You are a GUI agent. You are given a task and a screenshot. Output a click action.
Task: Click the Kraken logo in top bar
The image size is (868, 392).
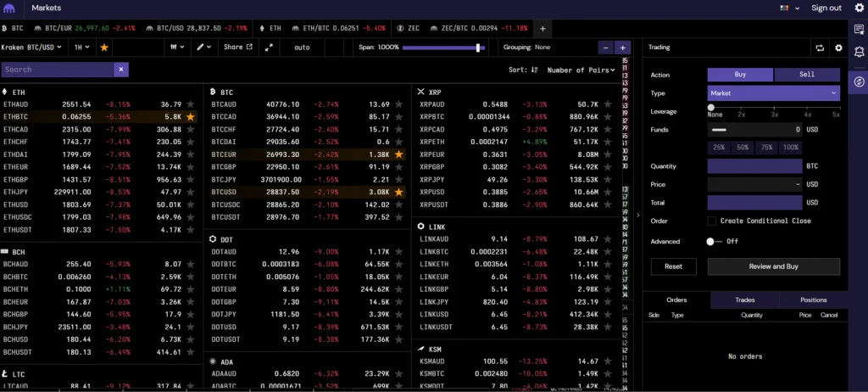point(9,8)
